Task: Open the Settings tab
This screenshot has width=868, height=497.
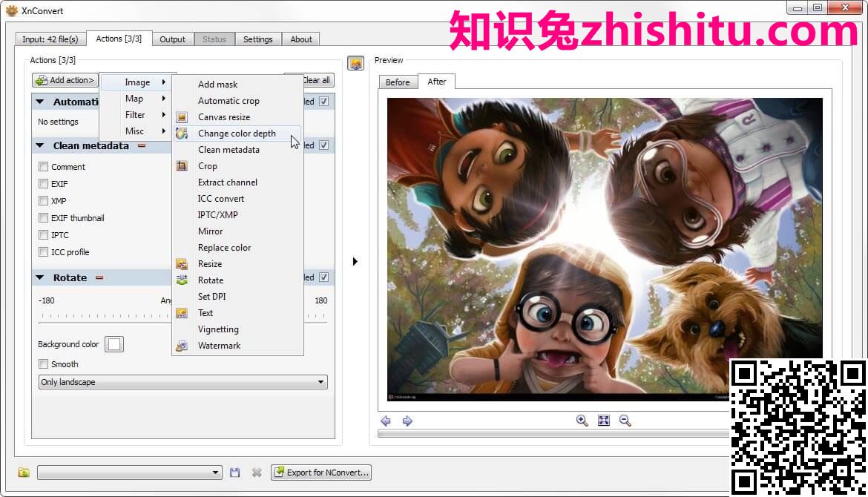Action: tap(258, 39)
